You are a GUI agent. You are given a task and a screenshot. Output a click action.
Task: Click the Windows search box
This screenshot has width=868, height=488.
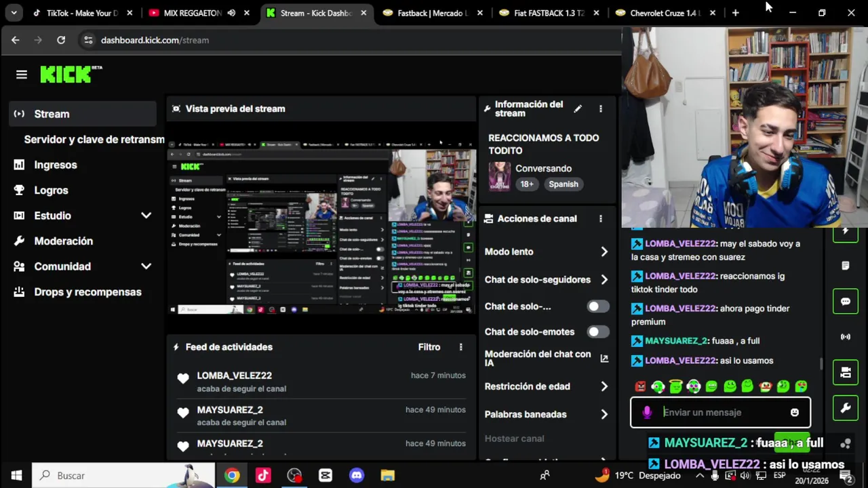pos(123,476)
